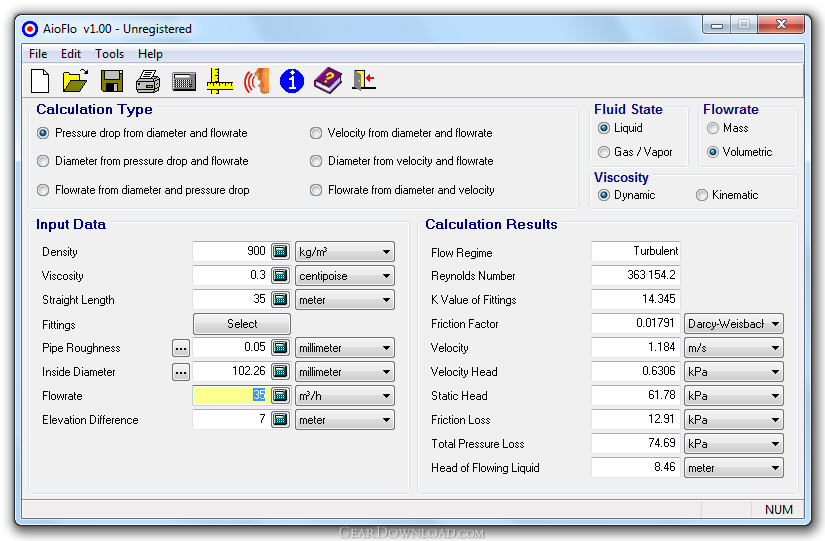The height and width of the screenshot is (541, 825).
Task: Choose Dynamic viscosity option
Action: pos(627,195)
